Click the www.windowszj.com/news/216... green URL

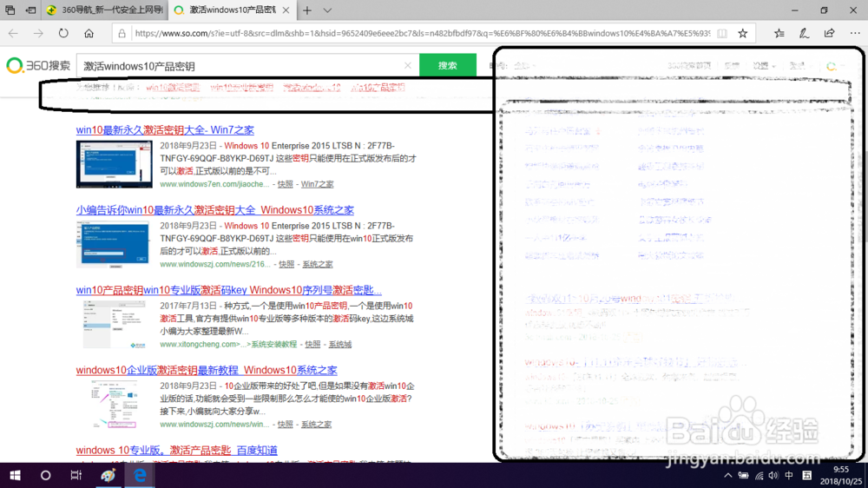pyautogui.click(x=215, y=264)
